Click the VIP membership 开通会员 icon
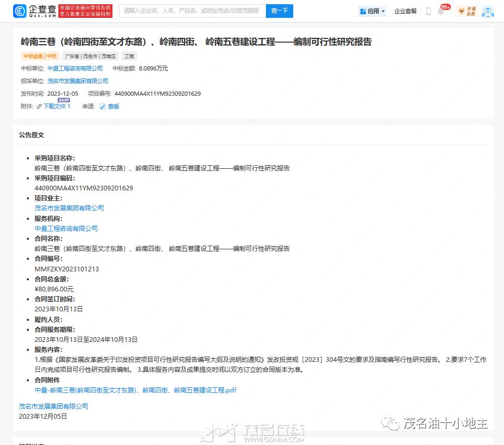 click(x=466, y=11)
